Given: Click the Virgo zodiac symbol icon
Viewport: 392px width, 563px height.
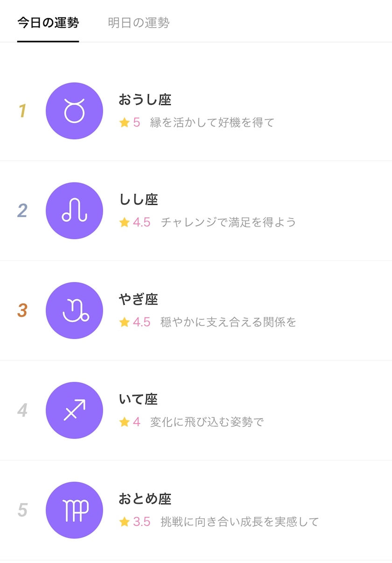Looking at the screenshot, I should click(74, 510).
